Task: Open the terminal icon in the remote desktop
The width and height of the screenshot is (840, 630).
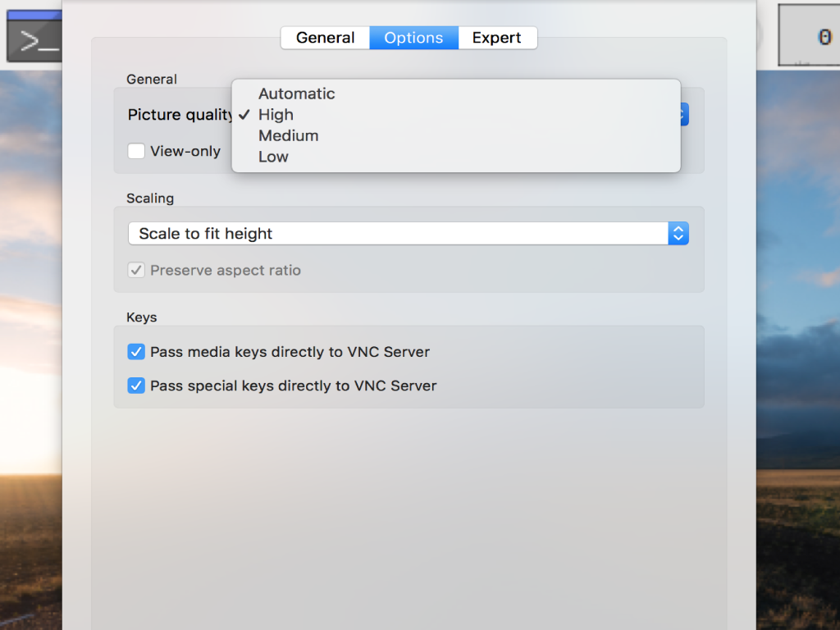Action: 34,37
